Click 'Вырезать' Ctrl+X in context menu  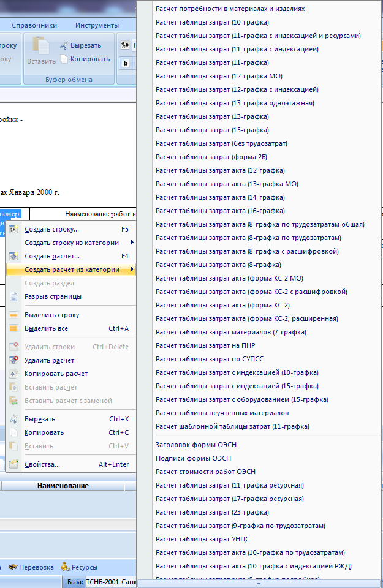(71, 419)
